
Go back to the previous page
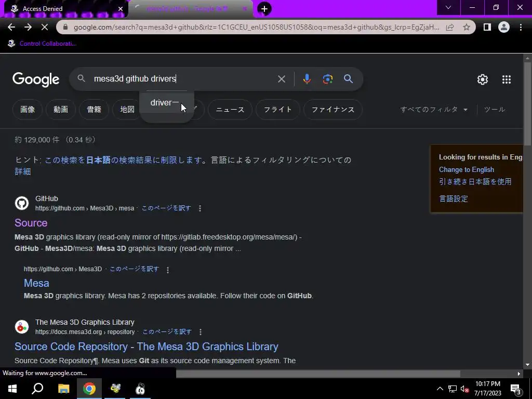pyautogui.click(x=11, y=27)
